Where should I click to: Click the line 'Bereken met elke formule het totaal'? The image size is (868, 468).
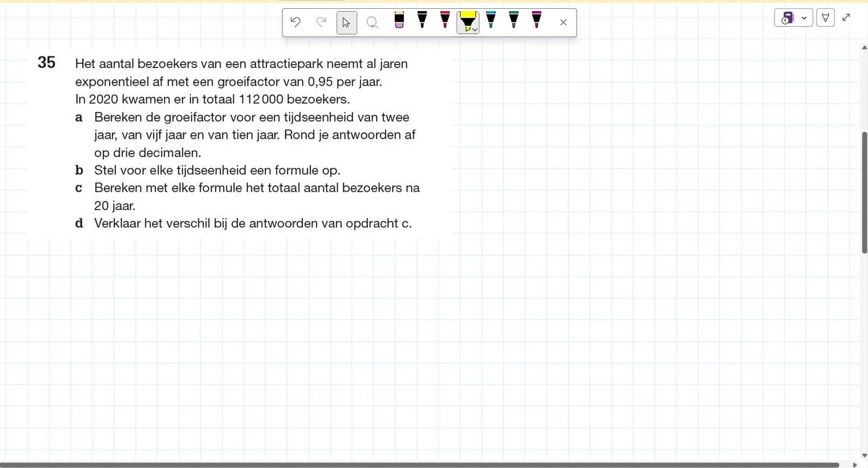tap(257, 187)
